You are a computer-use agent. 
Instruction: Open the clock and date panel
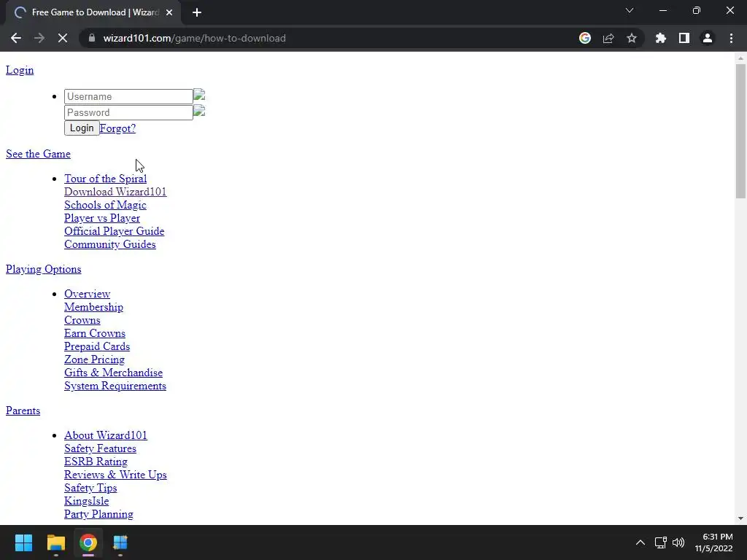pyautogui.click(x=713, y=542)
